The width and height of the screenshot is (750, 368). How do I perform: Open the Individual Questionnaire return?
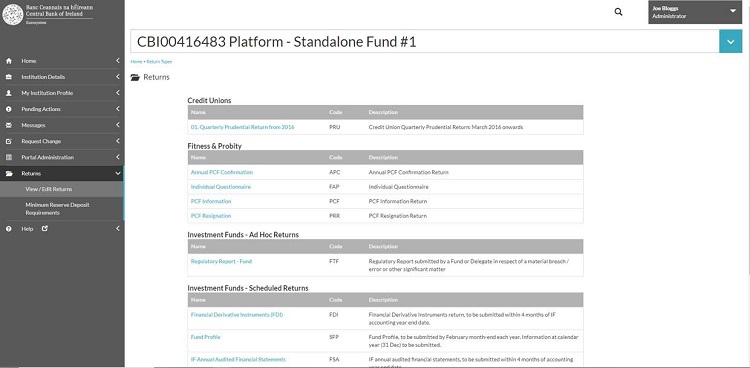tap(221, 187)
